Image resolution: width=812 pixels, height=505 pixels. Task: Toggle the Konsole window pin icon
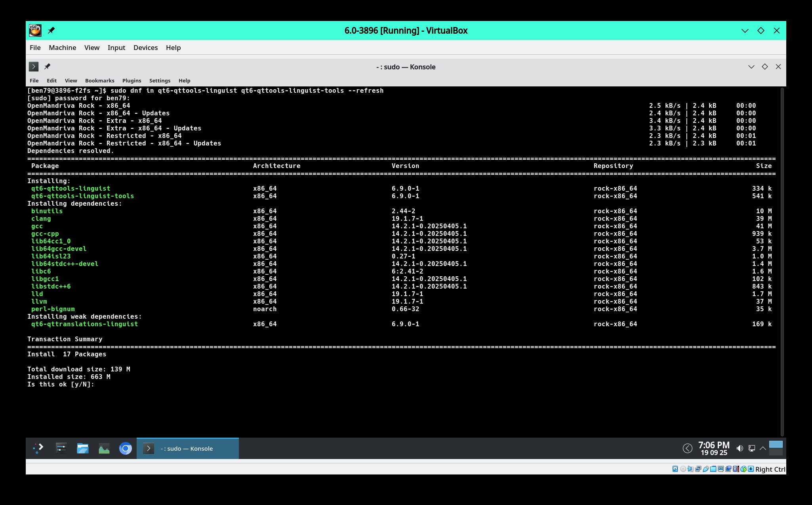(47, 66)
